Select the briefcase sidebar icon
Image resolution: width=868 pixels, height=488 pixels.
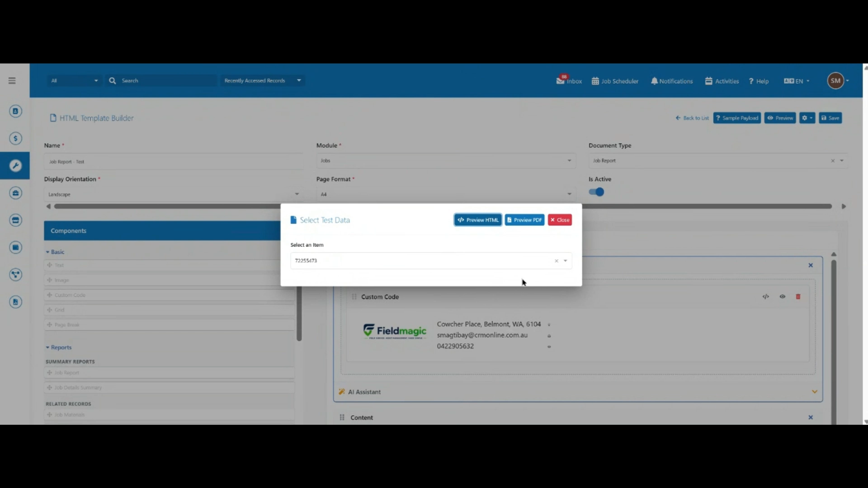click(x=15, y=193)
